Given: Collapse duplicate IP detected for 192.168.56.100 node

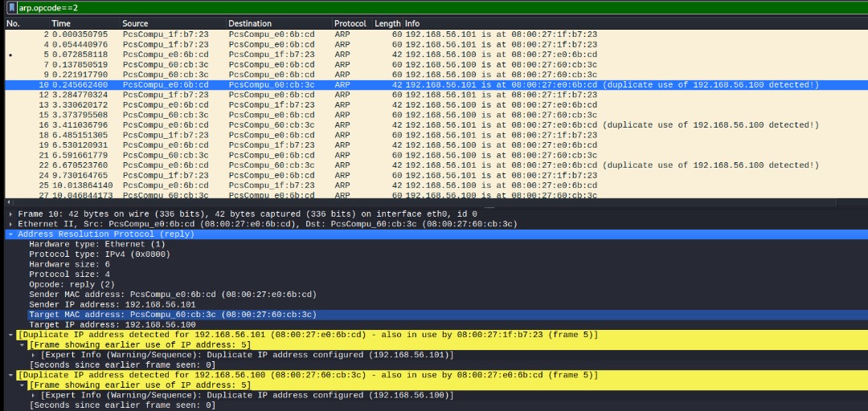Looking at the screenshot, I should click(11, 375).
